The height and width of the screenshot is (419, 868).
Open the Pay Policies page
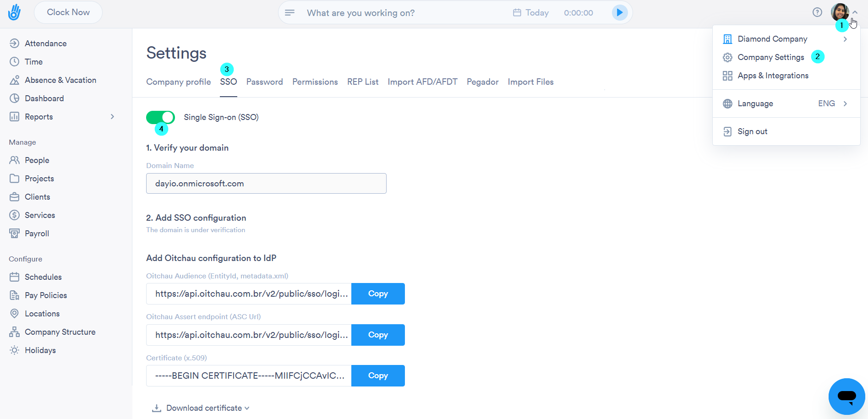[46, 295]
